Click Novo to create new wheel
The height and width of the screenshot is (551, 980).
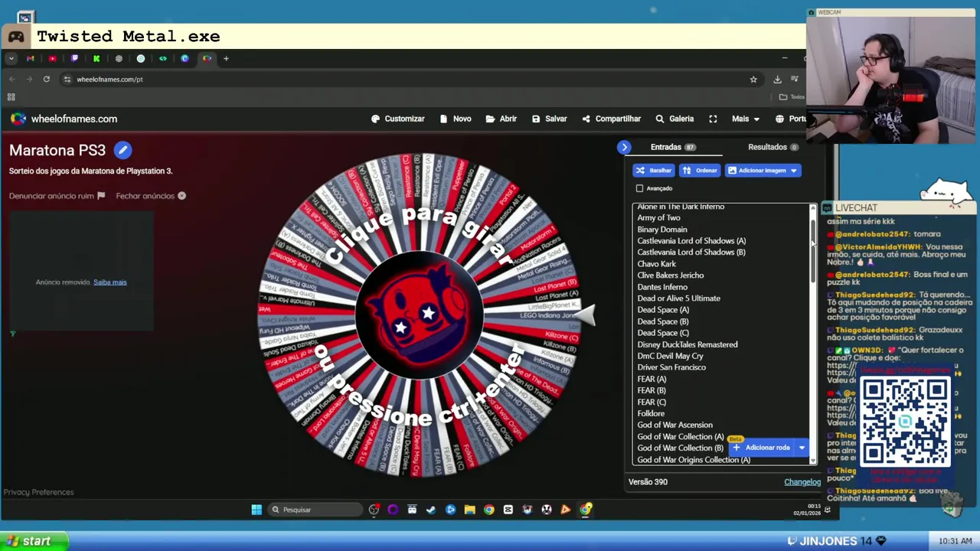click(456, 119)
